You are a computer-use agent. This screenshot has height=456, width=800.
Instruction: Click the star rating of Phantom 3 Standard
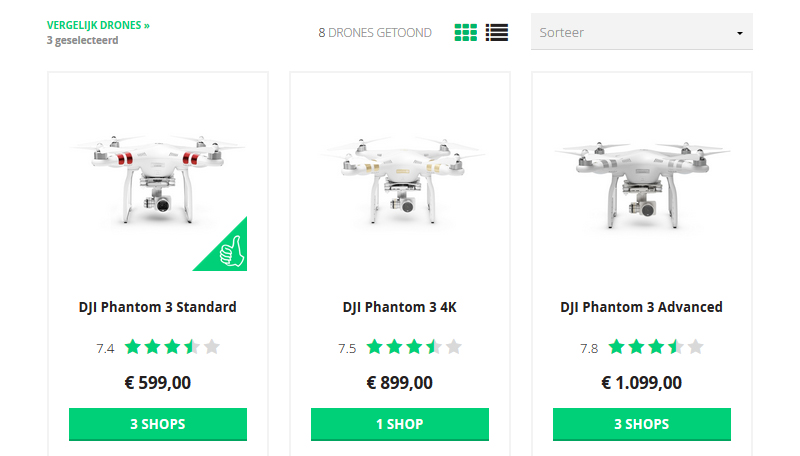pyautogui.click(x=172, y=348)
